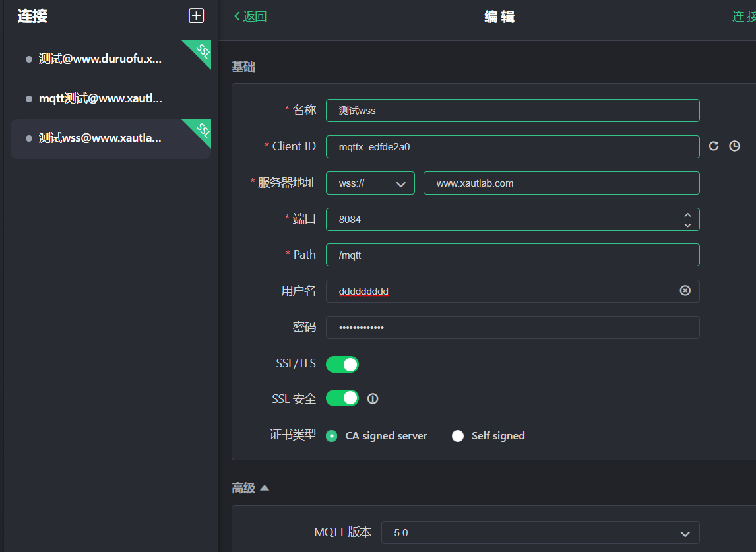The image size is (756, 552).
Task: Select the Self signed certificate option
Action: point(458,436)
